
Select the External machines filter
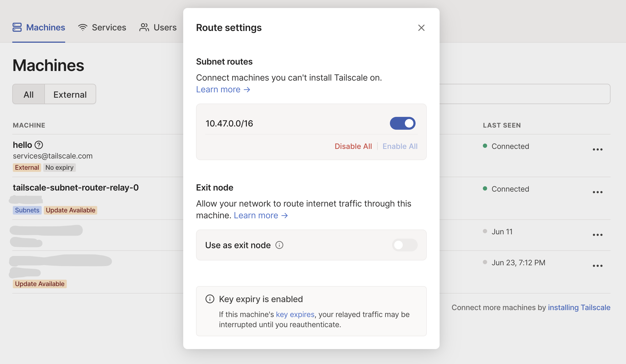[70, 94]
